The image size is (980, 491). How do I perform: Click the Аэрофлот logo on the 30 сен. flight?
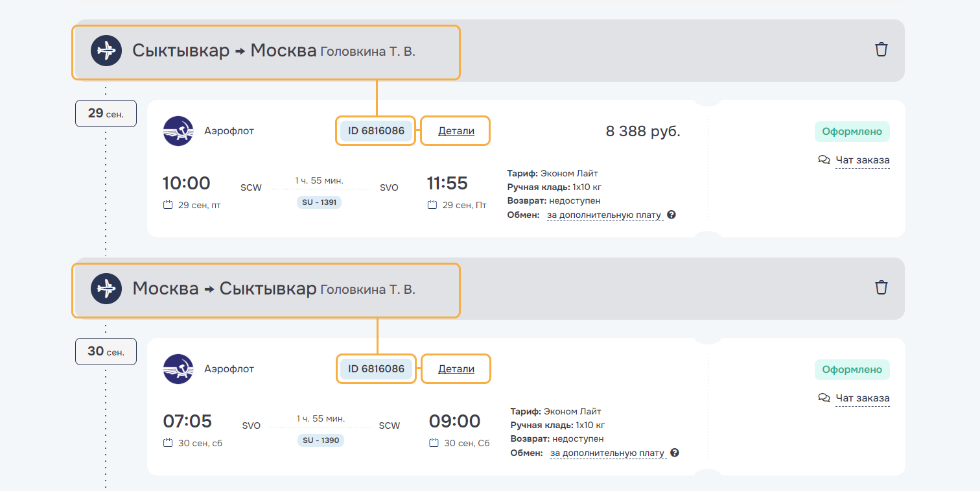pyautogui.click(x=178, y=369)
